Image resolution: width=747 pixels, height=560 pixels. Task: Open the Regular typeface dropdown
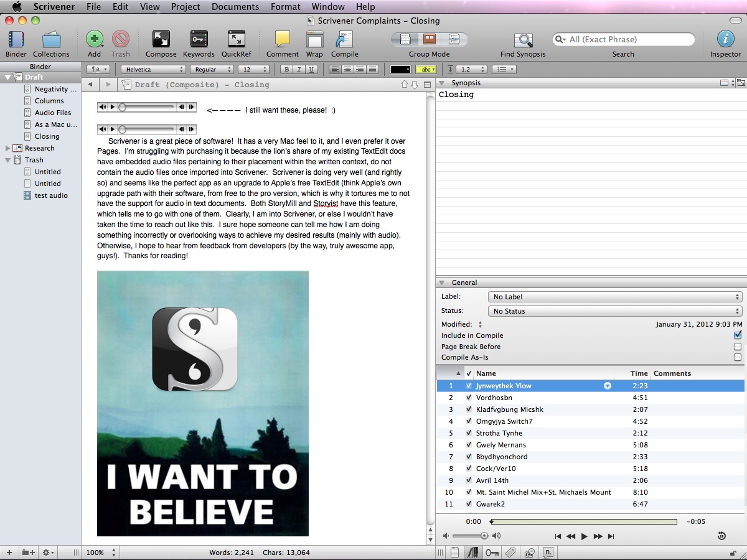click(x=211, y=70)
